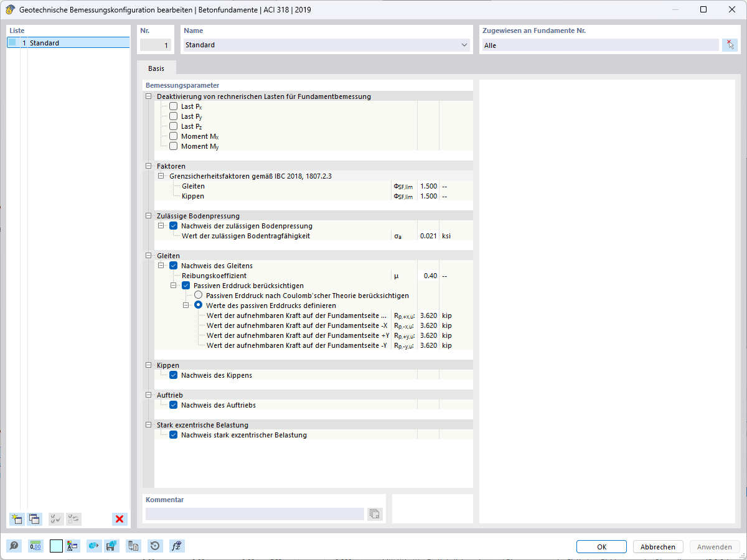Open the Name dropdown showing Standard
This screenshot has height=560, width=747.
coord(464,45)
